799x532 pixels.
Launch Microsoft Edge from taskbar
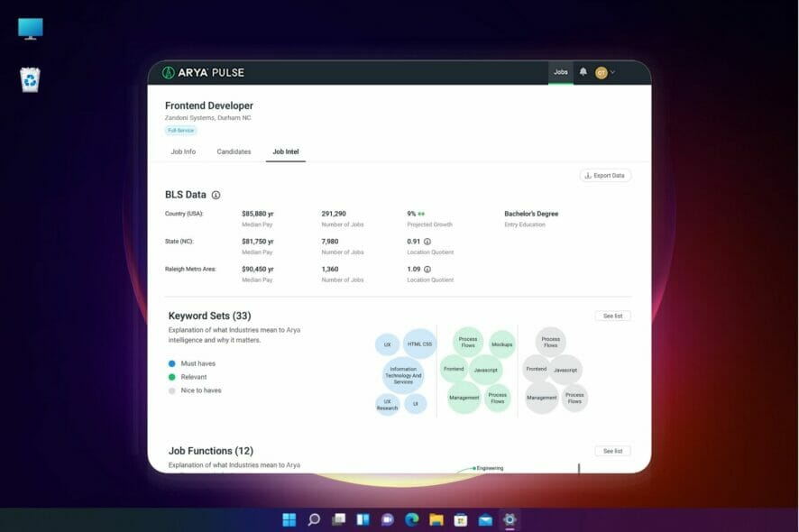coord(412,519)
